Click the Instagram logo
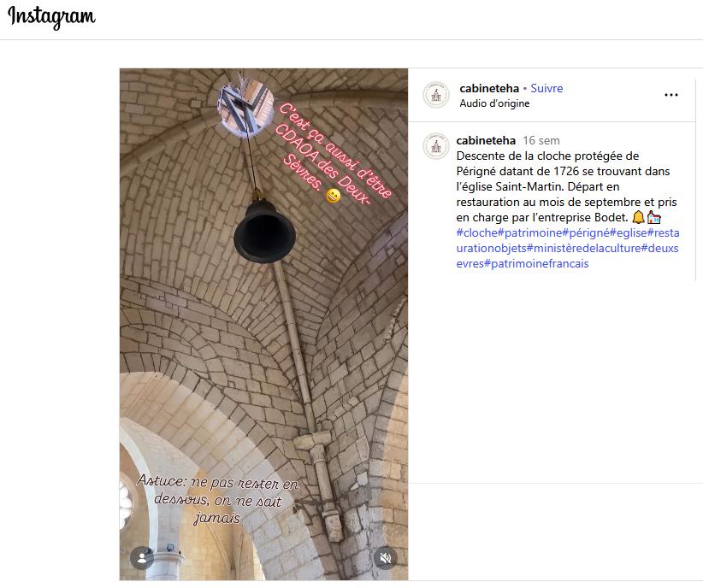The height and width of the screenshot is (588, 703). click(x=52, y=18)
